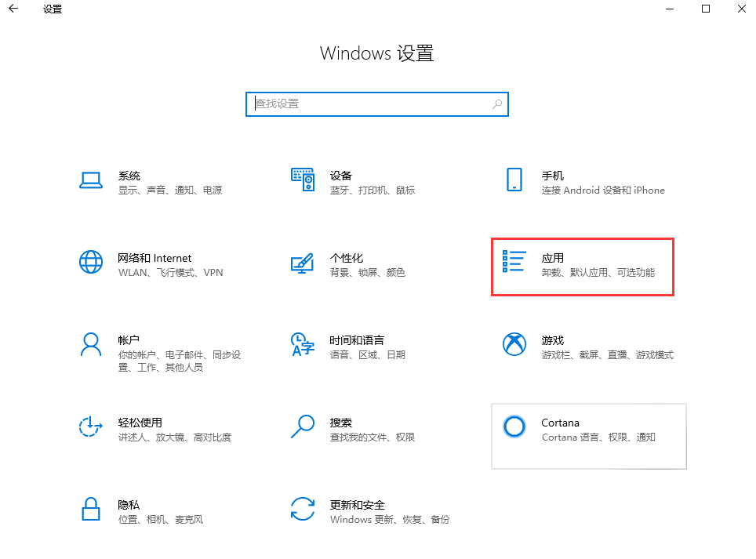Click text 背景、锁屏、颜色
Viewport: 756px width, 559px height.
coord(367,273)
